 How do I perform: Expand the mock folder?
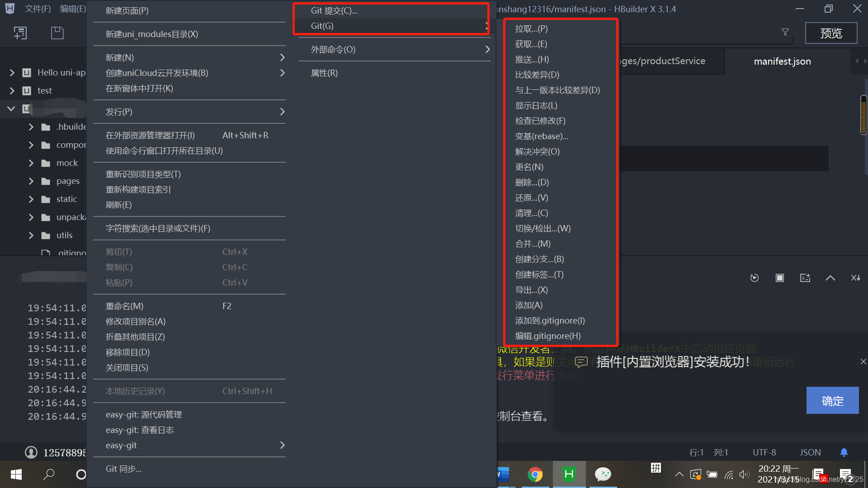click(31, 163)
